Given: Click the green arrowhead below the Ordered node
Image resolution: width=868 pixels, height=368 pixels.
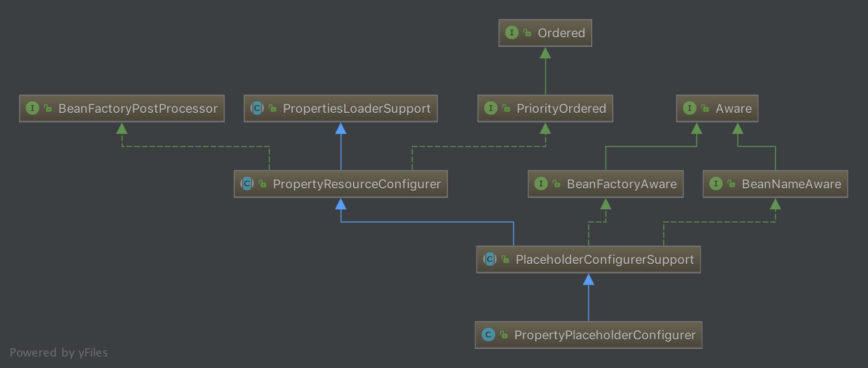Looking at the screenshot, I should (x=545, y=53).
